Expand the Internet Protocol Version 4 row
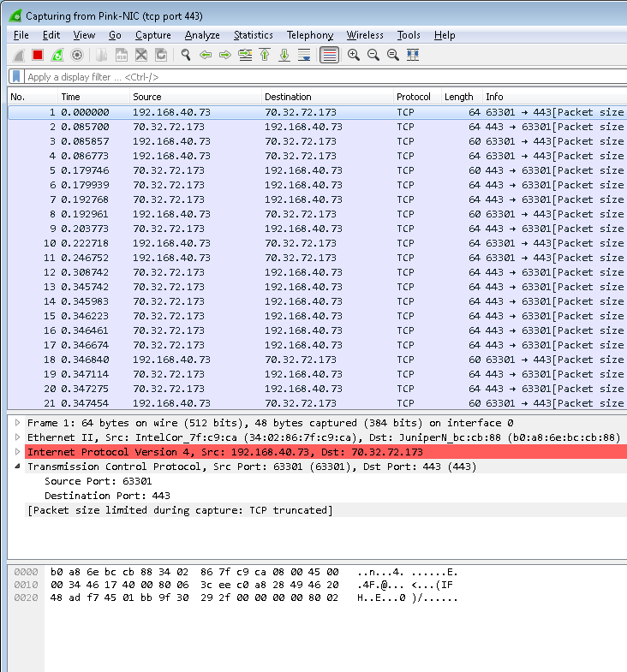The width and height of the screenshot is (627, 672). (x=18, y=452)
